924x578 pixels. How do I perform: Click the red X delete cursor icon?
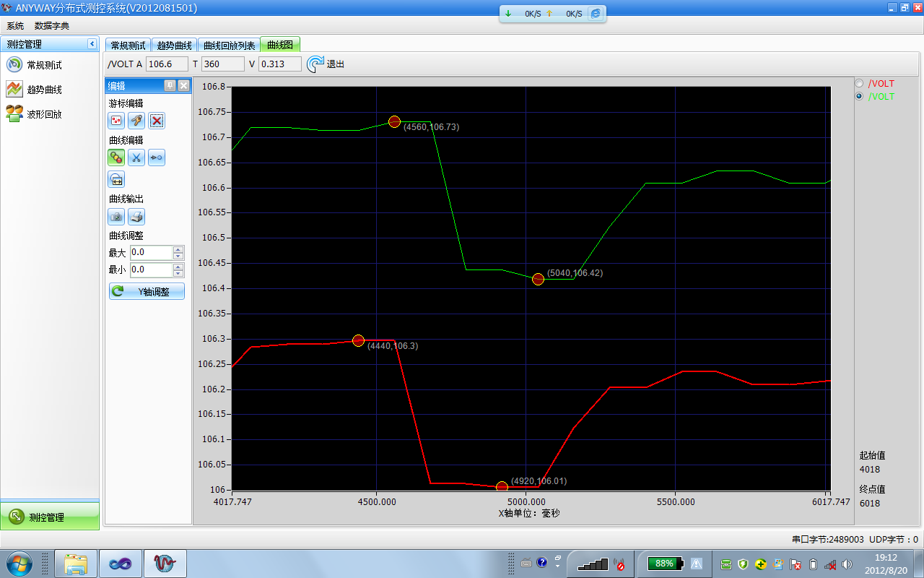click(157, 121)
